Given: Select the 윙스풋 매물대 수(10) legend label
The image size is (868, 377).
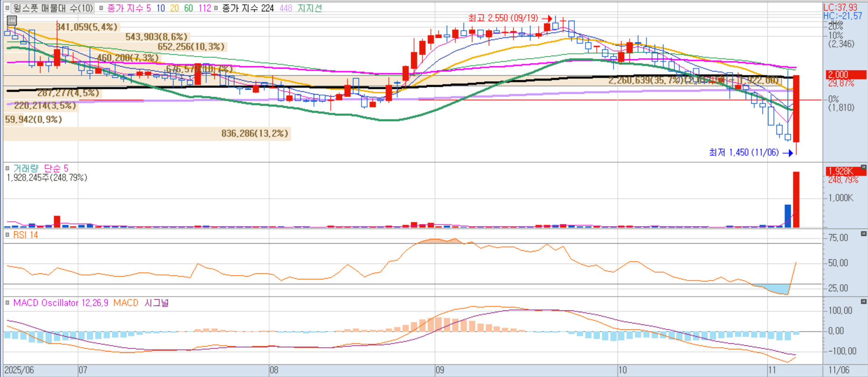Looking at the screenshot, I should (53, 8).
